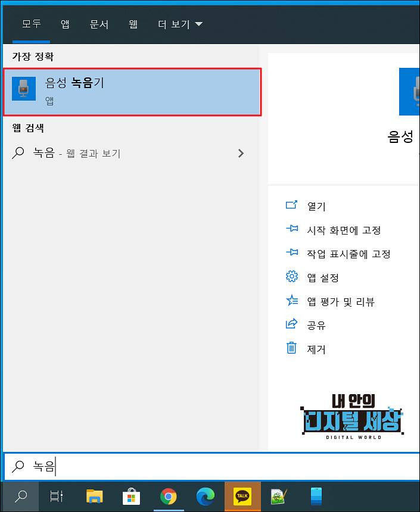This screenshot has width=420, height=512.
Task: Switch to the 웹 tab
Action: click(133, 24)
